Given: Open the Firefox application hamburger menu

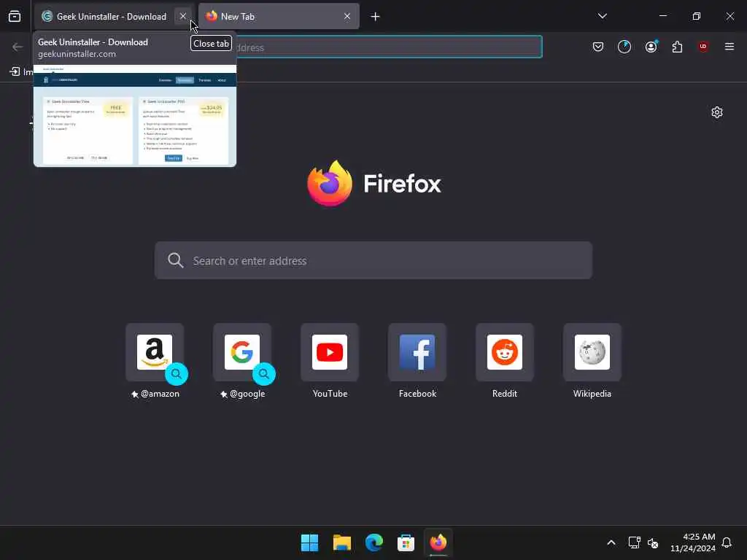Looking at the screenshot, I should point(729,47).
